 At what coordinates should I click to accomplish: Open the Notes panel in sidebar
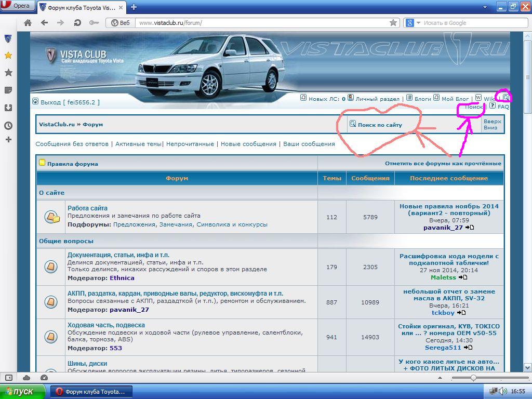click(8, 90)
